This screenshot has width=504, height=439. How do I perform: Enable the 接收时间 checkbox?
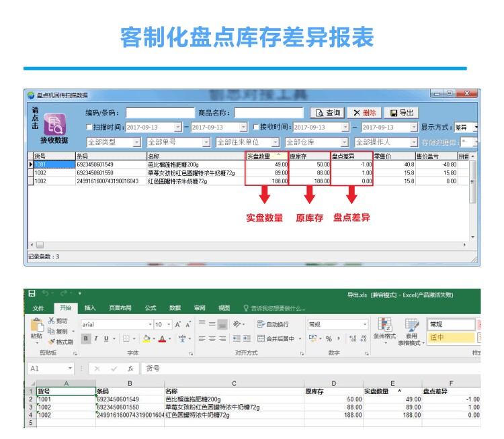[256, 127]
